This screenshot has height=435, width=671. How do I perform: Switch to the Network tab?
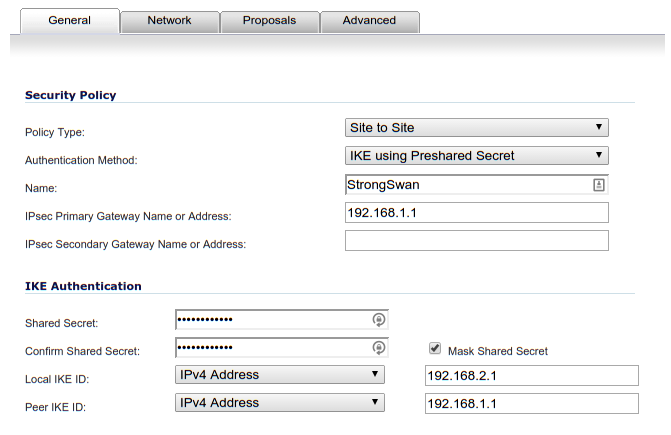point(169,20)
